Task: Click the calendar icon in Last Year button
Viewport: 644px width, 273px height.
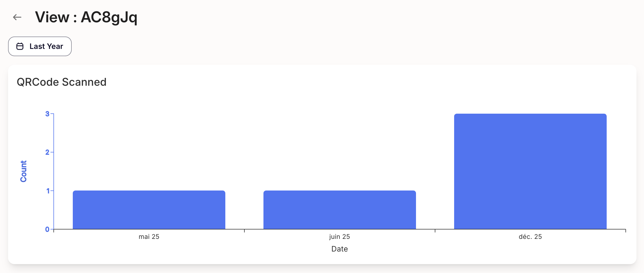Action: point(20,46)
